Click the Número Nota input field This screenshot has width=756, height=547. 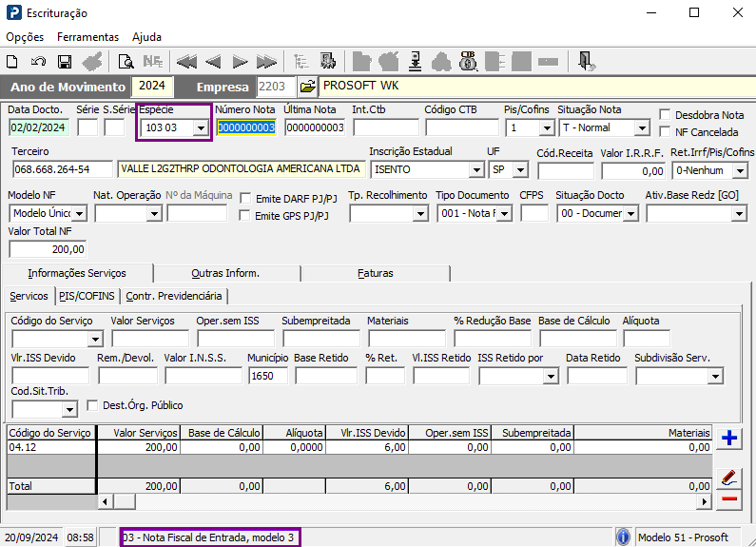[246, 127]
